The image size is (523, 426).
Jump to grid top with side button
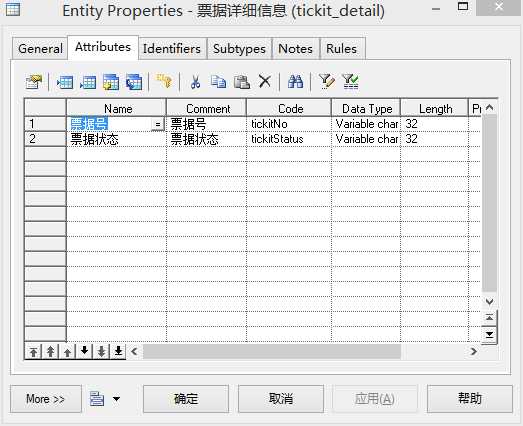click(490, 318)
